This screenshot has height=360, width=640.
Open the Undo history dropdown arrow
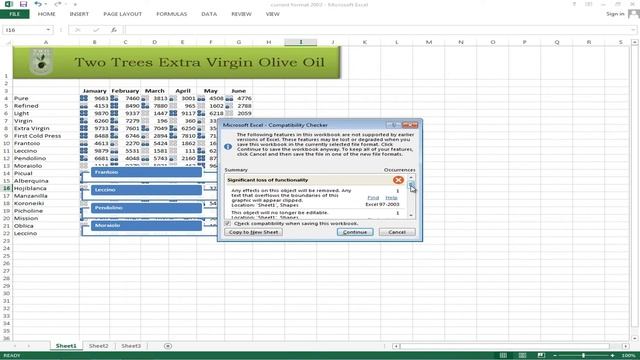45,4
